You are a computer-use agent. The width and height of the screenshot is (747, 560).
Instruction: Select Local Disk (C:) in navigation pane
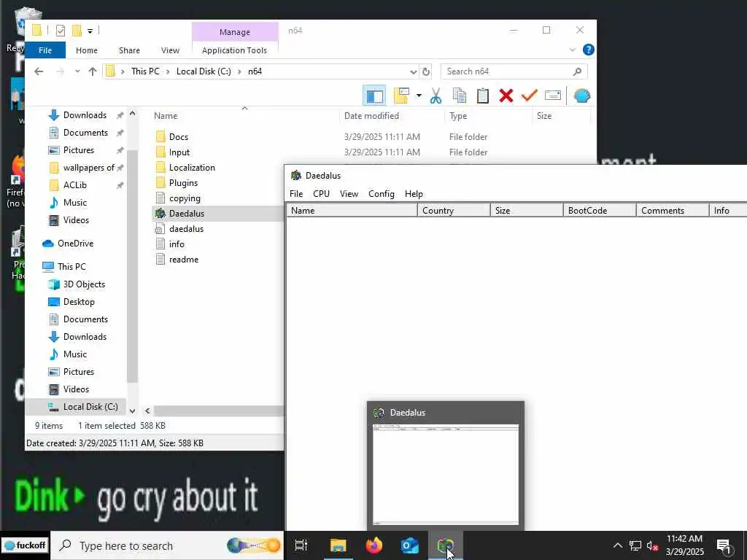90,407
